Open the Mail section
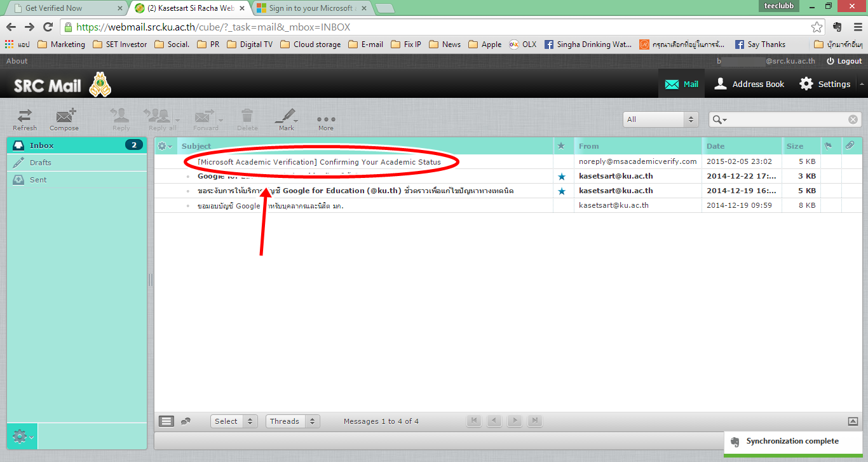 click(681, 84)
